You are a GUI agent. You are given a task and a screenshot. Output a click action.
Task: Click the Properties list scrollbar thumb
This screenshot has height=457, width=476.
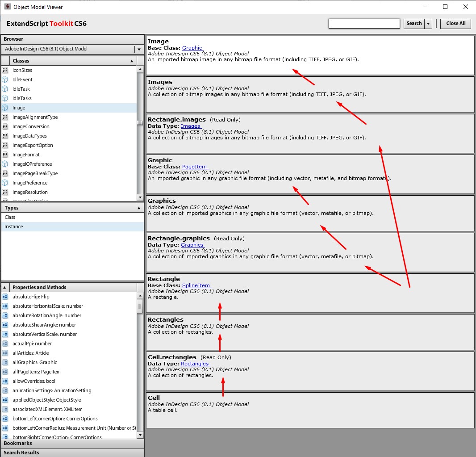click(x=140, y=306)
